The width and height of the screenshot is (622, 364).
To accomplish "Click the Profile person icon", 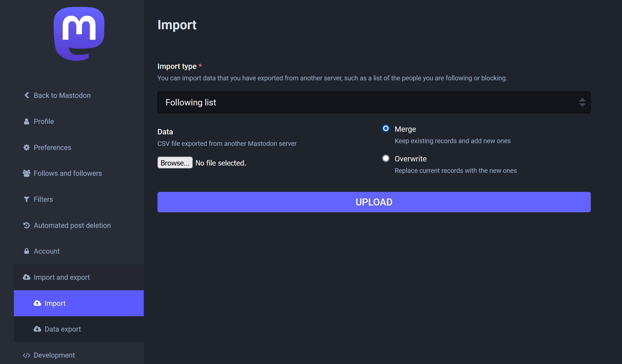I will [26, 122].
